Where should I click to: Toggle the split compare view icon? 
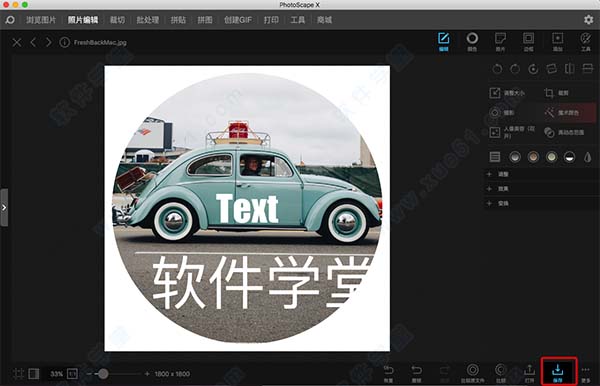click(x=34, y=373)
